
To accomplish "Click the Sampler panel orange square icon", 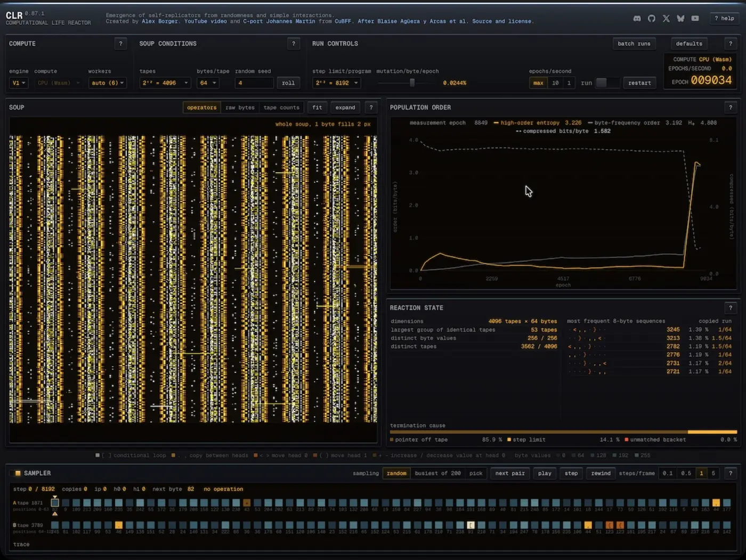I will [18, 473].
